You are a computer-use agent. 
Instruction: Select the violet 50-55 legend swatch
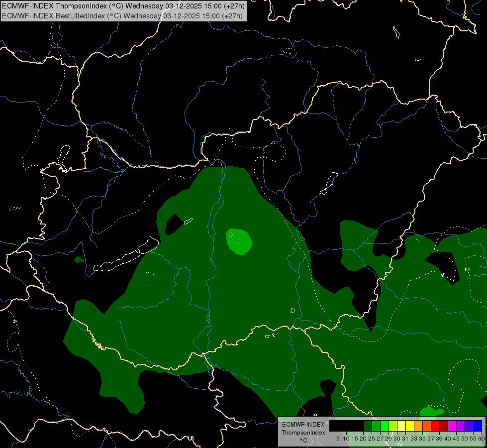click(x=469, y=426)
